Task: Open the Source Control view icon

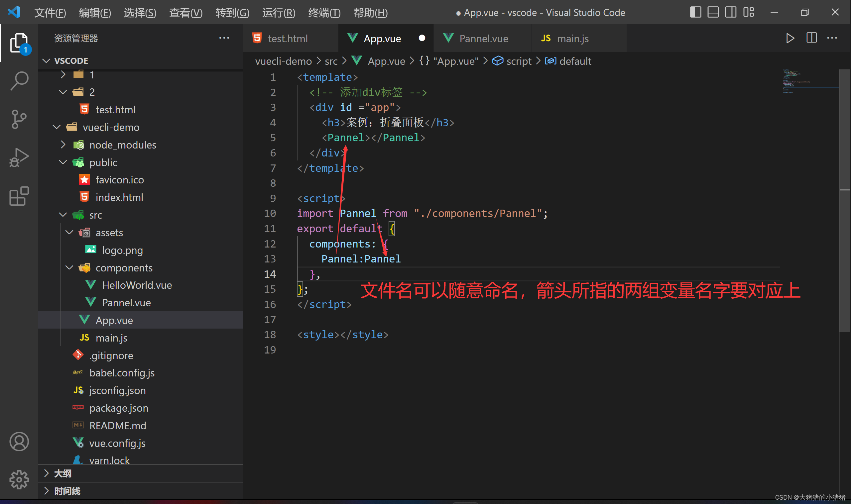Action: [x=19, y=119]
